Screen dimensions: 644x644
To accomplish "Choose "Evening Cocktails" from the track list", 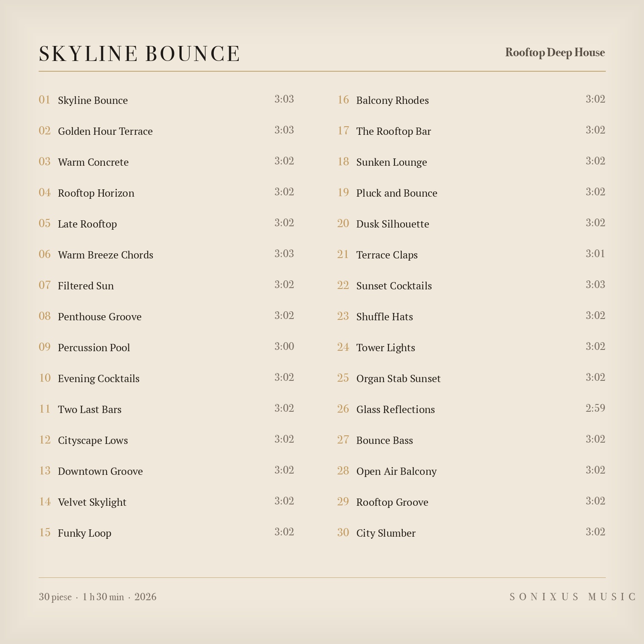I will tap(99, 378).
